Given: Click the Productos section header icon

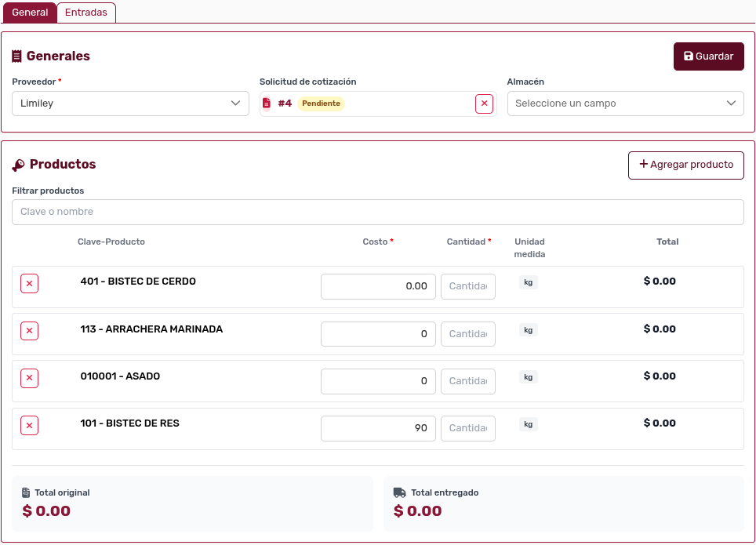Looking at the screenshot, I should 18,165.
